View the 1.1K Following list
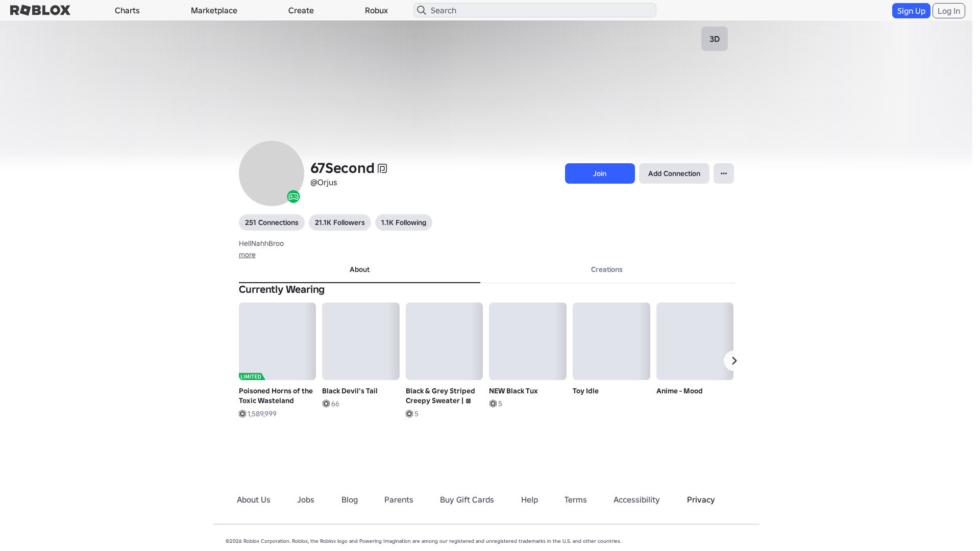The height and width of the screenshot is (551, 980). point(404,222)
